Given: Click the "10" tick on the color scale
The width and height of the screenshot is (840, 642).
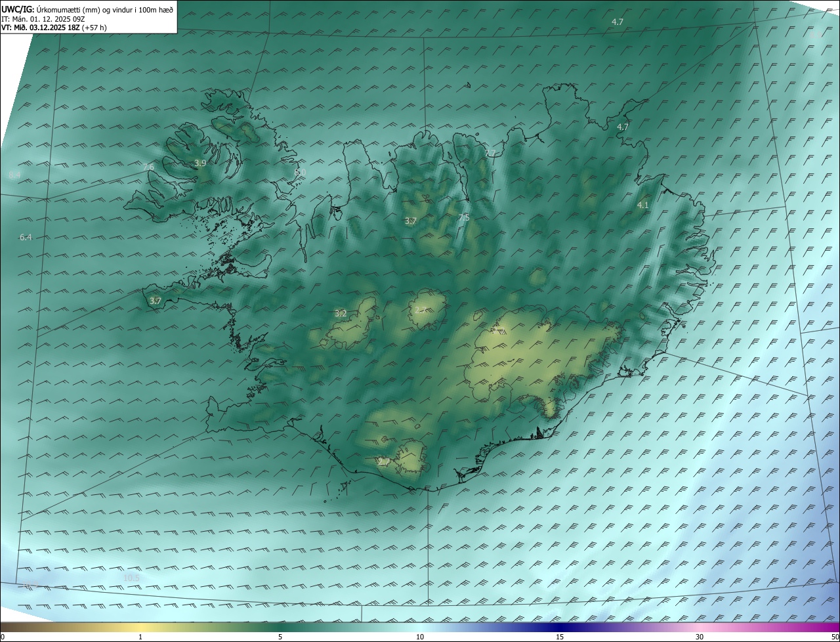Looking at the screenshot, I should [420, 637].
